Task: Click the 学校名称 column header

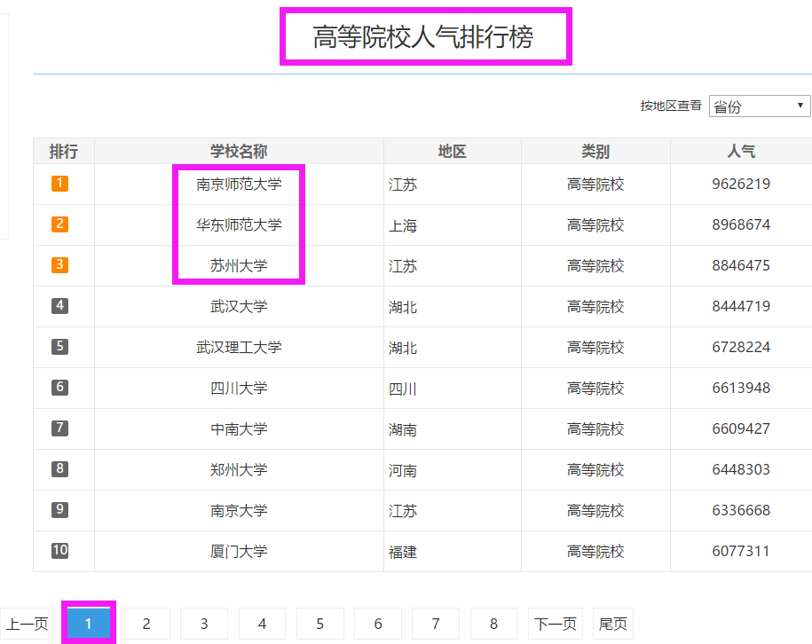Action: pos(239,151)
